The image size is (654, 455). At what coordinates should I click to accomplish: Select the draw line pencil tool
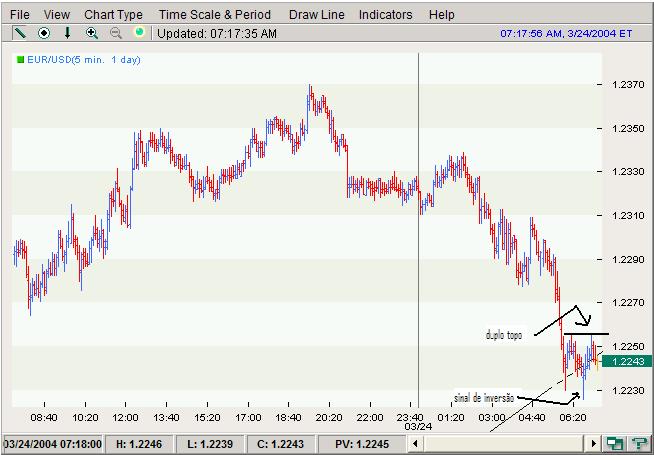point(20,33)
